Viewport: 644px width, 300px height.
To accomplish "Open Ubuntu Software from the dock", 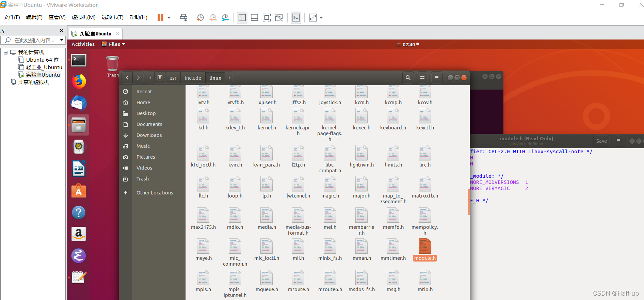I will coord(79,191).
